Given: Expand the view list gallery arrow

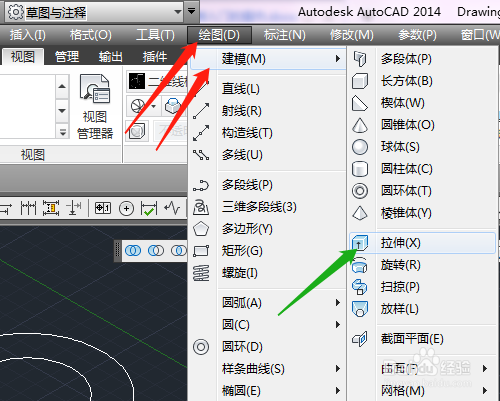Looking at the screenshot, I should pos(62,132).
